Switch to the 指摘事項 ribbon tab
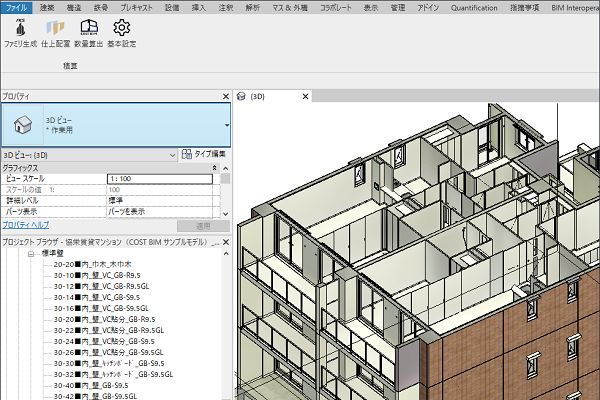The image size is (600, 400). tap(525, 8)
